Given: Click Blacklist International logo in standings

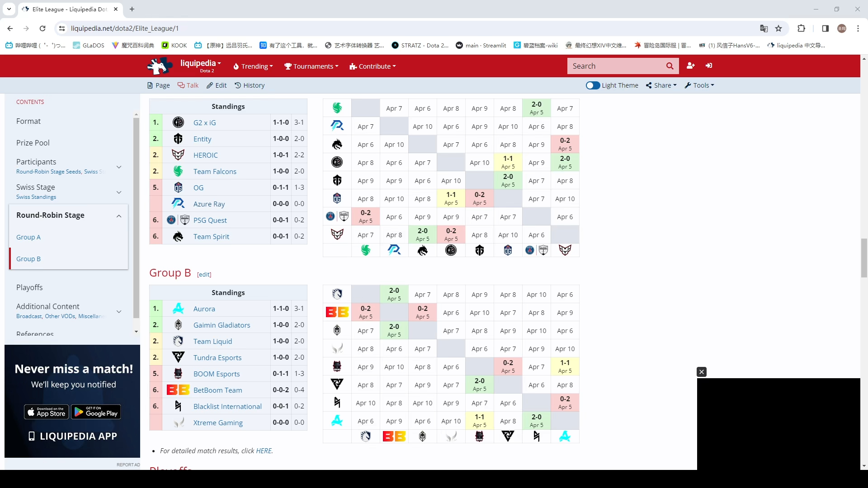Looking at the screenshot, I should [x=178, y=406].
